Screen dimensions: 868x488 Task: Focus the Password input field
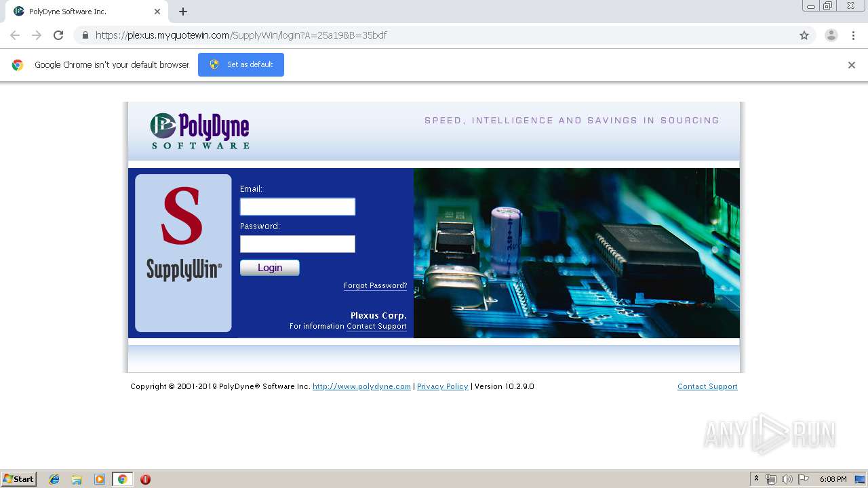(x=298, y=244)
